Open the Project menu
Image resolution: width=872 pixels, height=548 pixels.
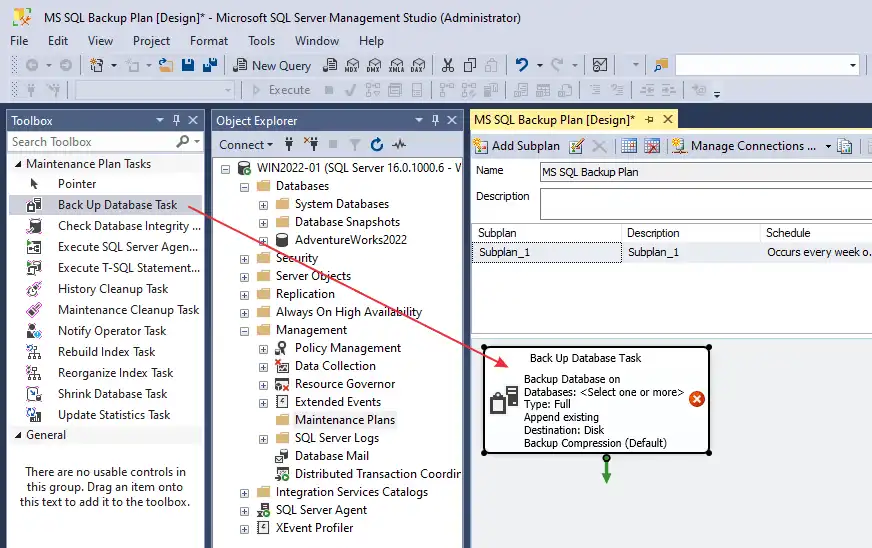[x=151, y=41]
